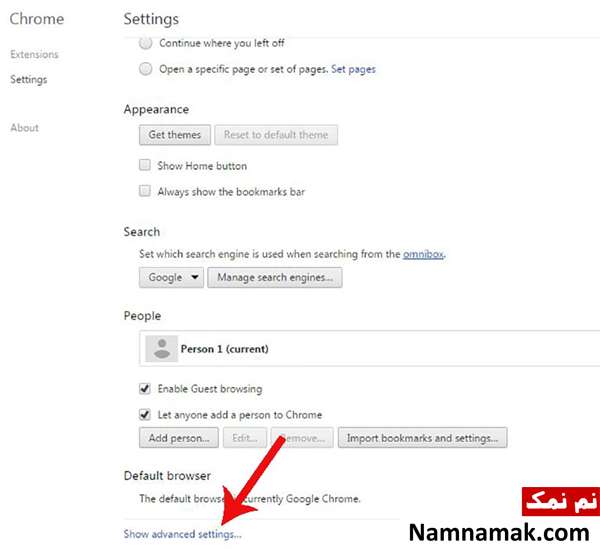
Task: Select 'Continue where you left off' radio
Action: [x=145, y=43]
